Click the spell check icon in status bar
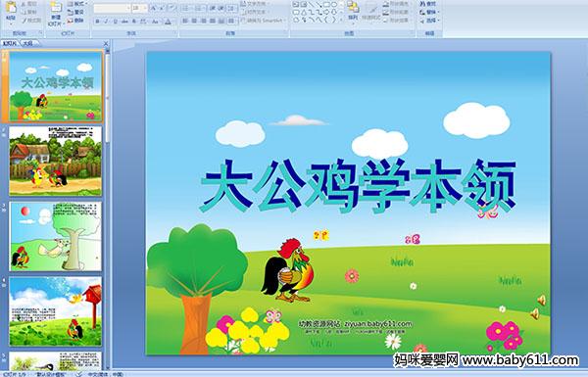Viewport: 588px width, 377px height. coord(79,374)
